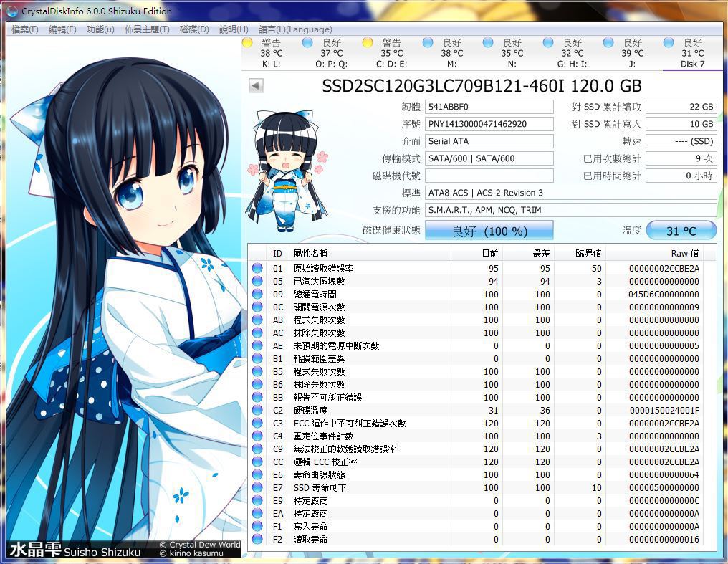The image size is (728, 564).
Task: Click status icon for attribute B6
Action: [257, 384]
